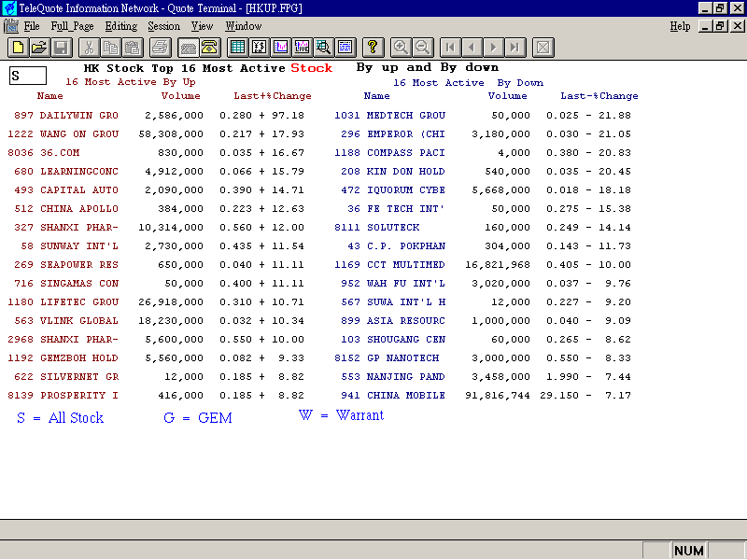Click the ticker price list icon

(x=259, y=48)
